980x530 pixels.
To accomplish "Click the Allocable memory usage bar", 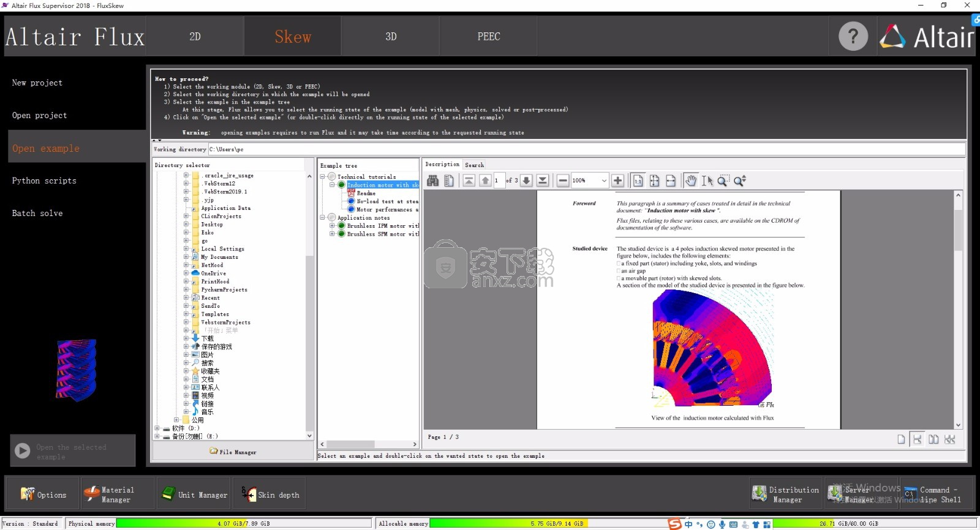I will click(557, 523).
